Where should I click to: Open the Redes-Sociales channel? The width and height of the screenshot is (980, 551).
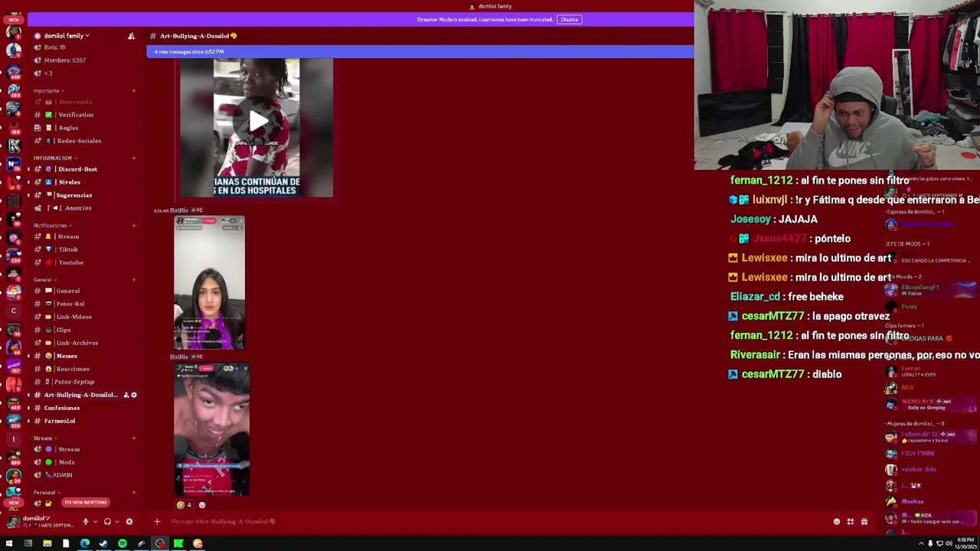click(84, 141)
